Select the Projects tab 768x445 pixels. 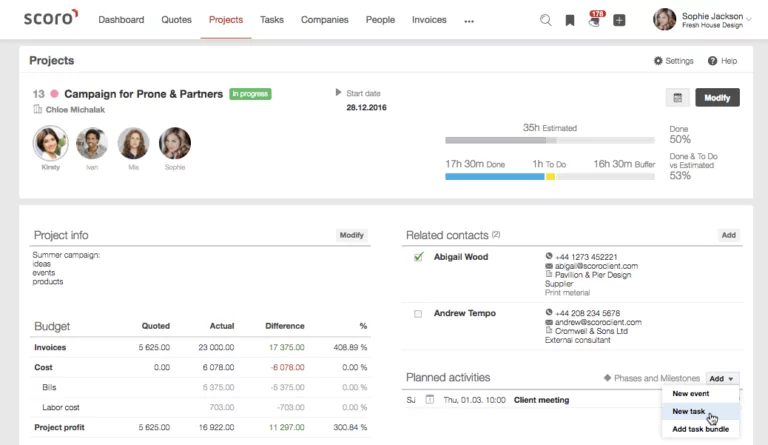pyautogui.click(x=226, y=20)
